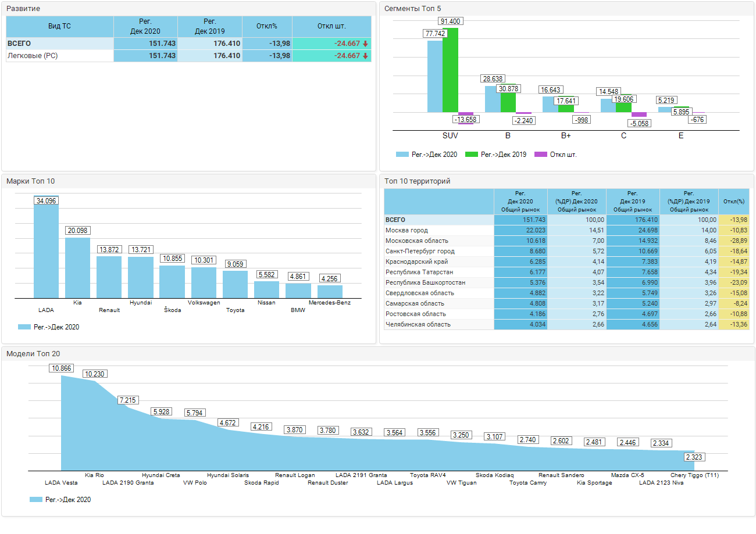
Task: Click Рег.->Дек 2020 legend under Марки Топ 10
Action: pyautogui.click(x=48, y=327)
